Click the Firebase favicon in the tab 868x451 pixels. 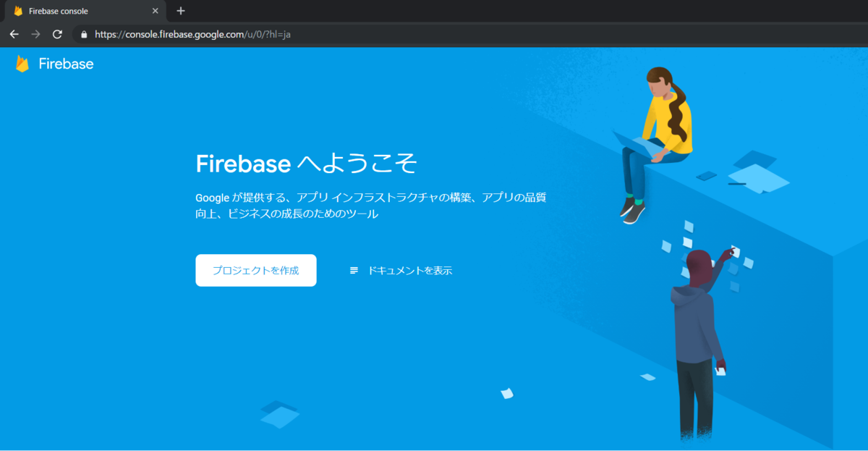[x=18, y=11]
